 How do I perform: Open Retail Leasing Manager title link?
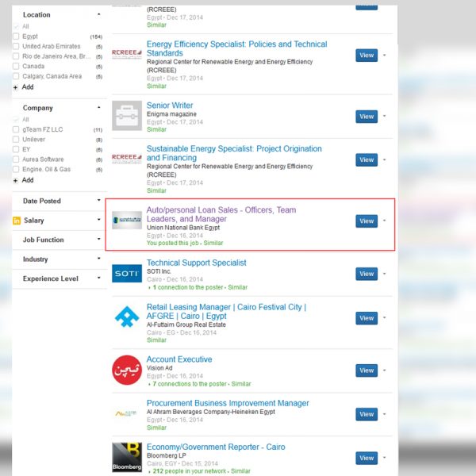(226, 312)
